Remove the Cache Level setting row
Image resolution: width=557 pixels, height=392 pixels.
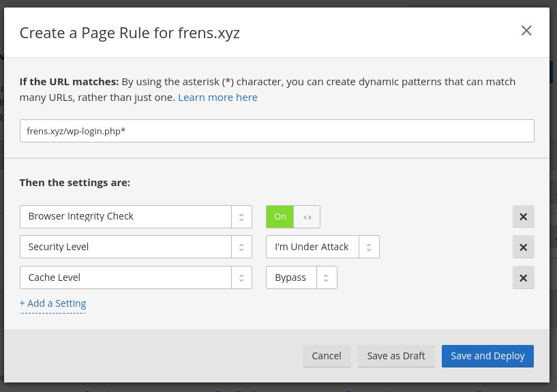tap(524, 277)
